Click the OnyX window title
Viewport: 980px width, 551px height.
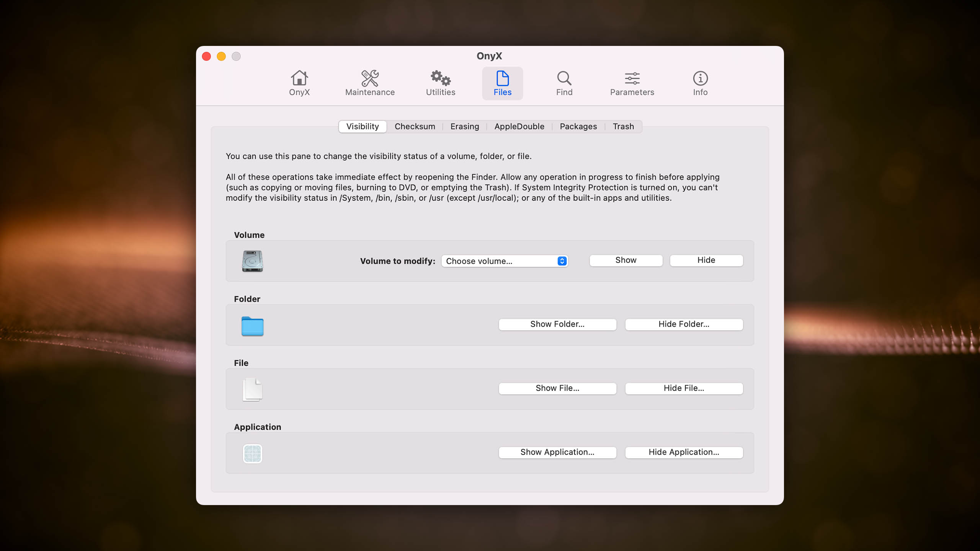(489, 56)
